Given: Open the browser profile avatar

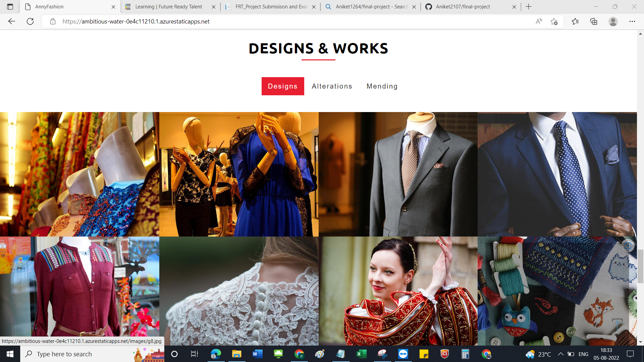Looking at the screenshot, I should [x=613, y=21].
